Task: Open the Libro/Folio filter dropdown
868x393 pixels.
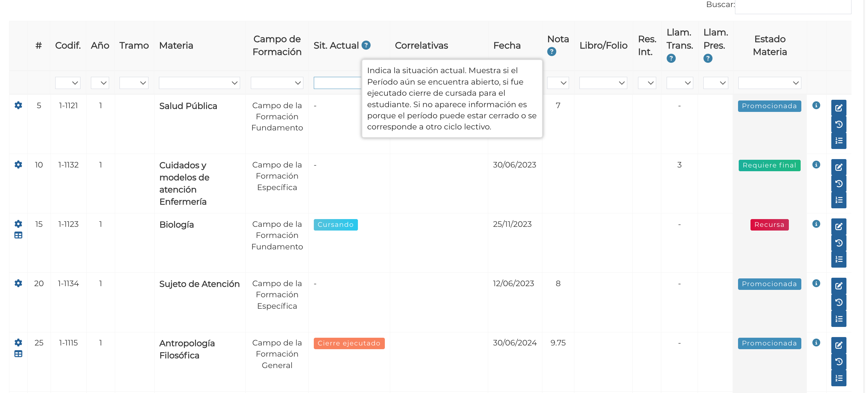Action: (603, 83)
